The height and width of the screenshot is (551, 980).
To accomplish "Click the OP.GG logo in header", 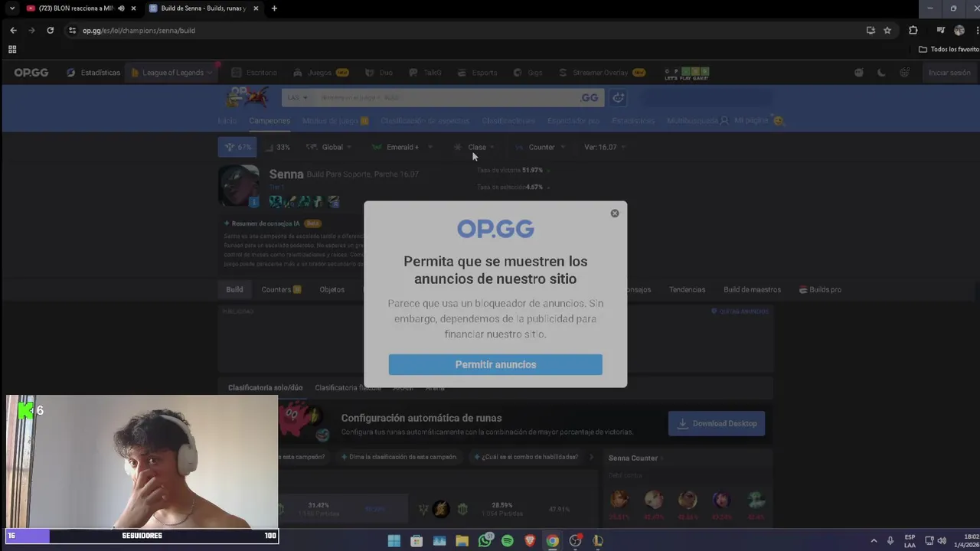I will [x=31, y=73].
